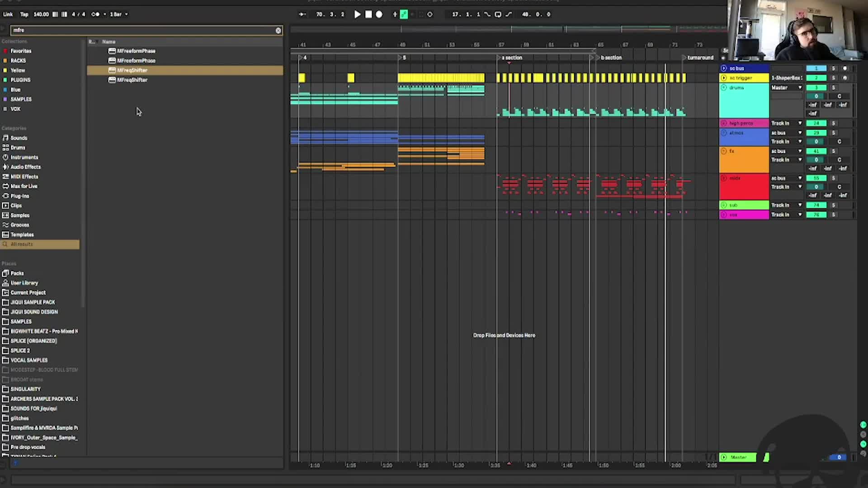Click the Tap tempo button
868x488 pixels.
pos(24,14)
